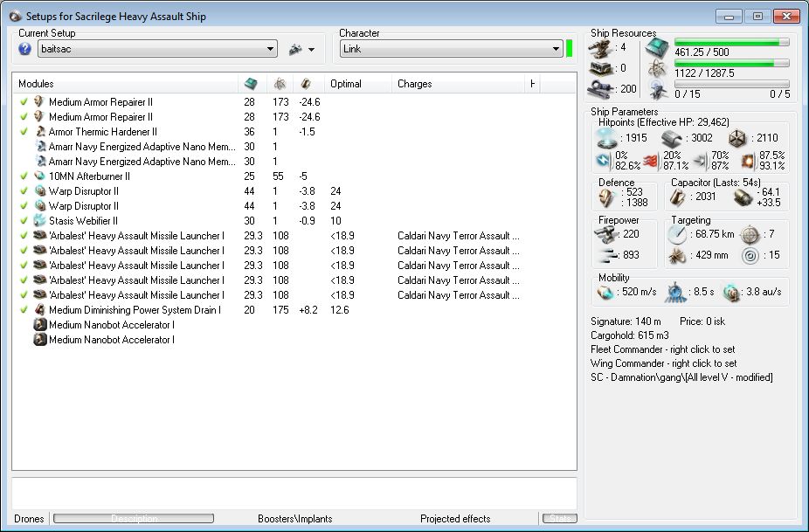Click the align time icon 8.5 s
809x532 pixels.
click(x=674, y=293)
